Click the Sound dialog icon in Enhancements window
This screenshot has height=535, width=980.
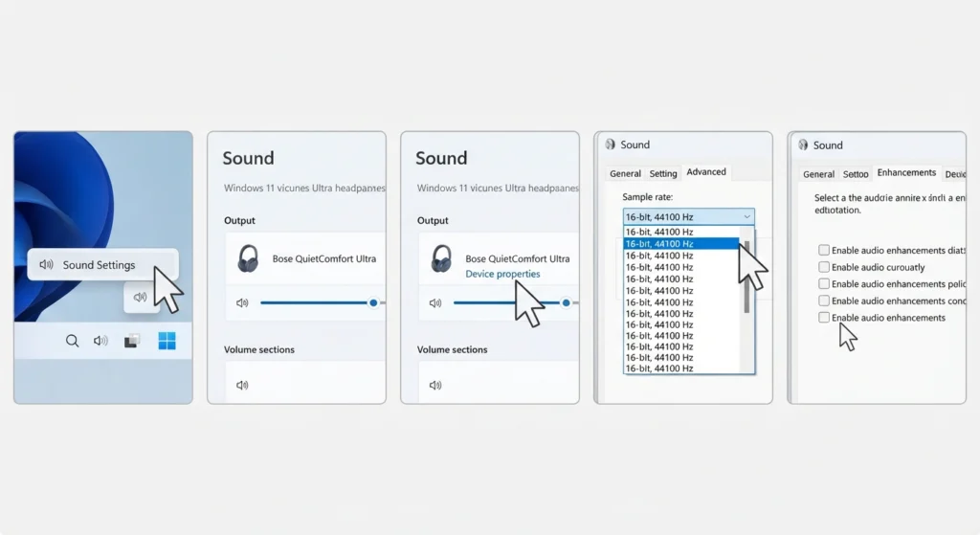click(x=803, y=145)
